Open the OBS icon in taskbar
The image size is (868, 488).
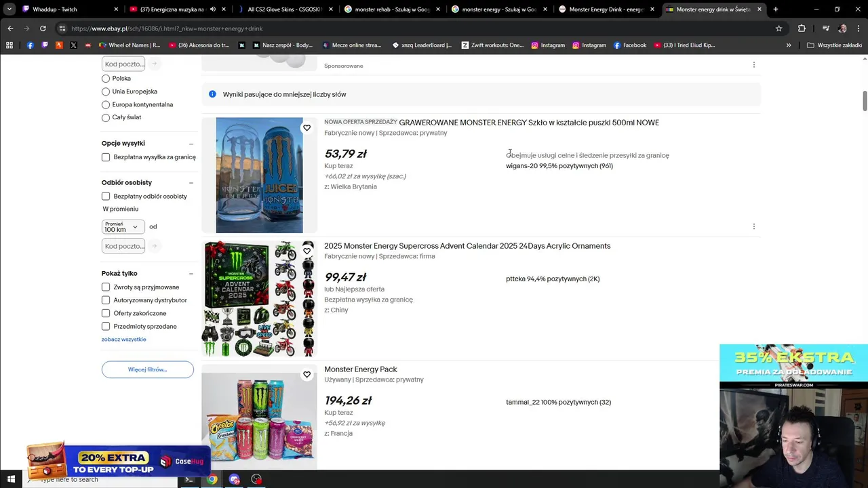(x=256, y=479)
